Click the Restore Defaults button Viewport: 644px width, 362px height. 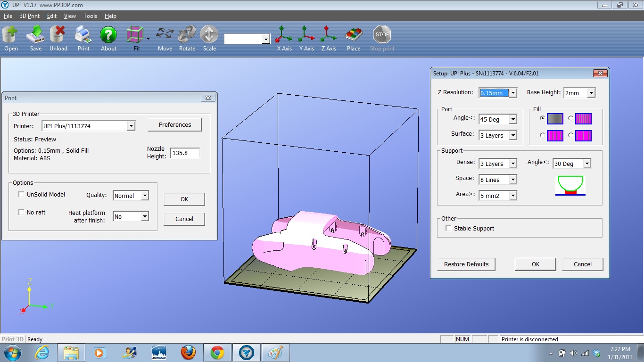(466, 264)
